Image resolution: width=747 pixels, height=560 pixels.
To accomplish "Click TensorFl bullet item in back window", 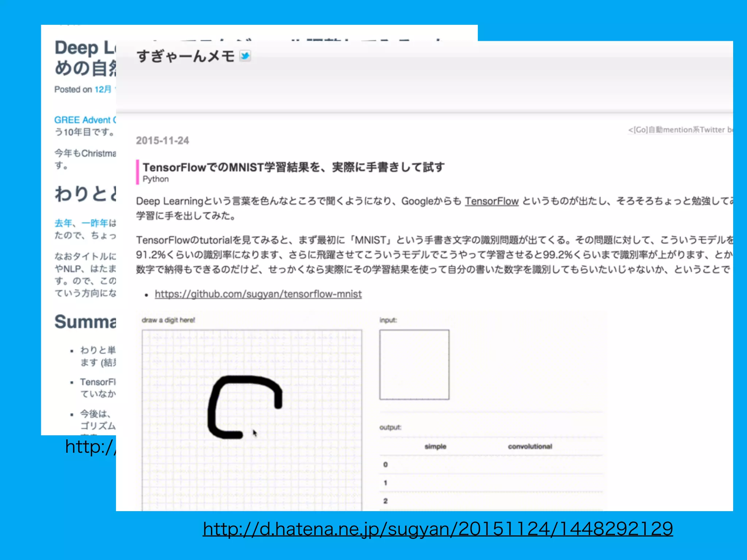I will pyautogui.click(x=98, y=388).
